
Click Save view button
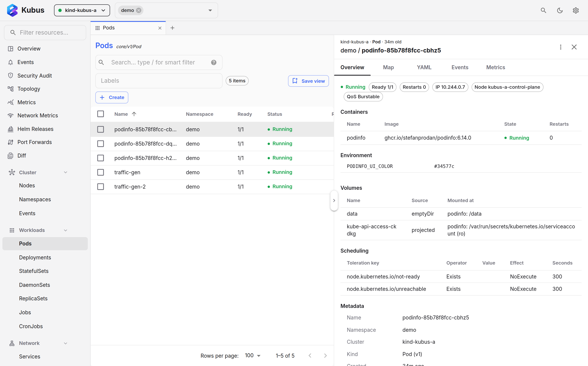point(308,81)
